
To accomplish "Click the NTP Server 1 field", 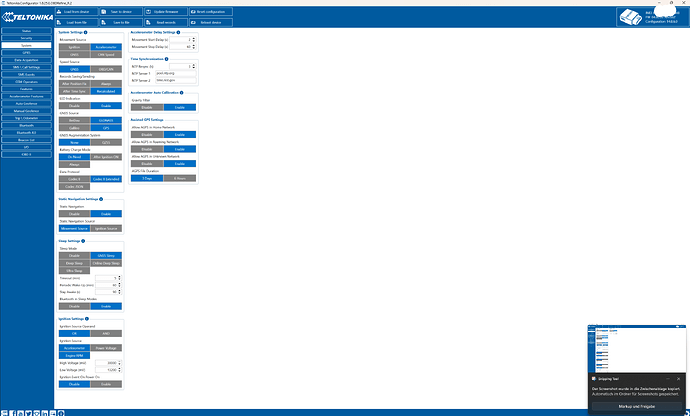I will click(176, 74).
